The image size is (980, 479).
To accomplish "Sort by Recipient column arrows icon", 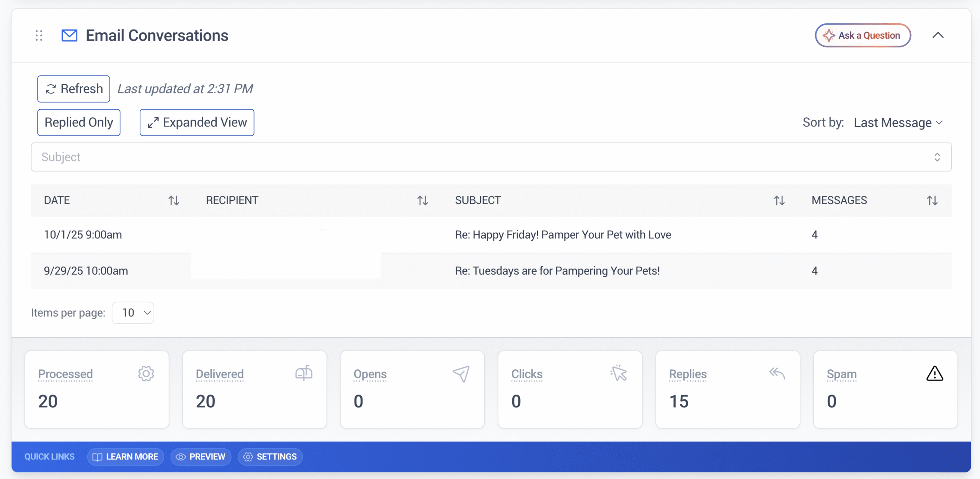I will pos(422,200).
